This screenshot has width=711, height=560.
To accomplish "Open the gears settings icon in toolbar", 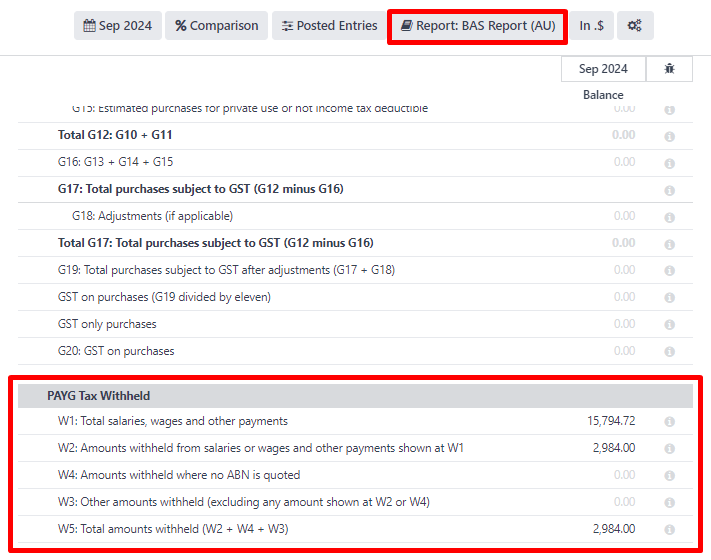I will [x=635, y=26].
